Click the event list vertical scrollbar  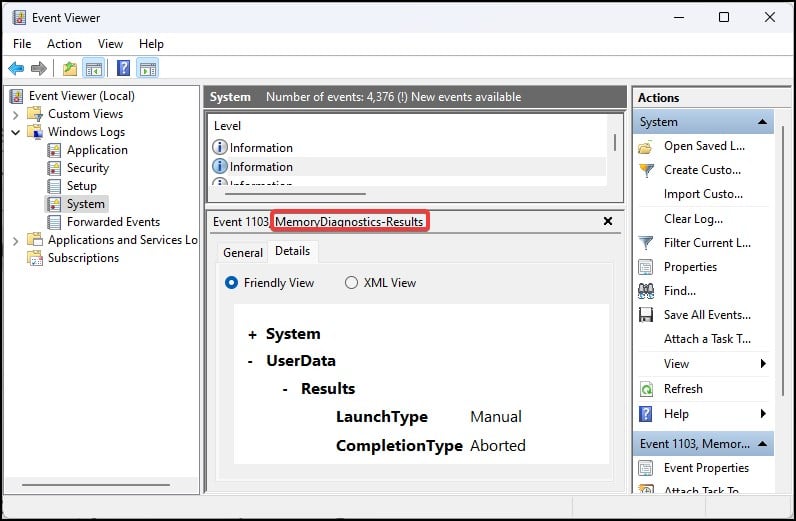pos(615,143)
